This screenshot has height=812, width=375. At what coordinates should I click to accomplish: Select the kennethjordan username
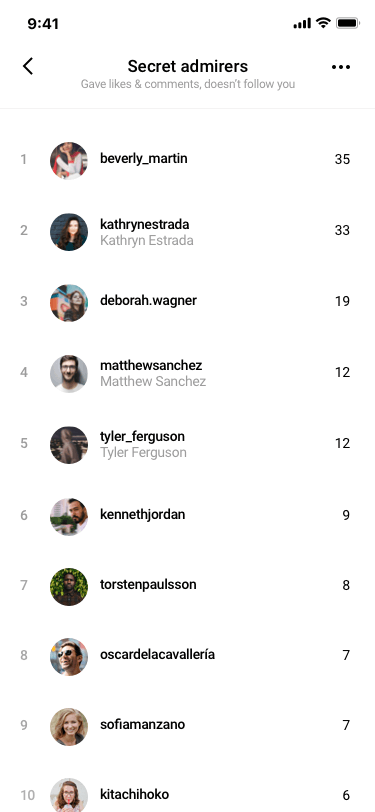[x=142, y=514]
